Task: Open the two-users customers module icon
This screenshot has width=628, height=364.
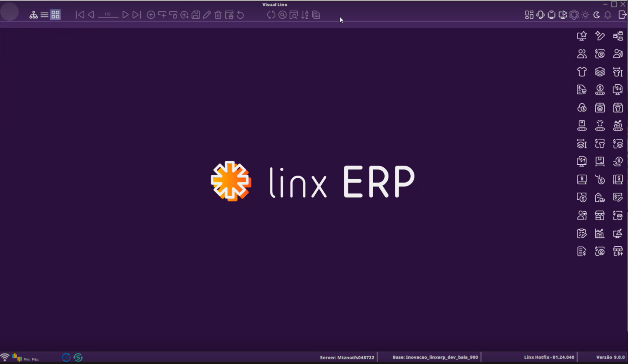Action: click(582, 54)
